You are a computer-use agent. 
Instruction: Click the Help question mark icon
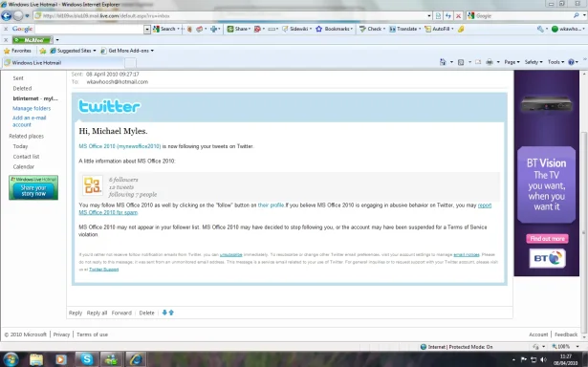pos(571,62)
